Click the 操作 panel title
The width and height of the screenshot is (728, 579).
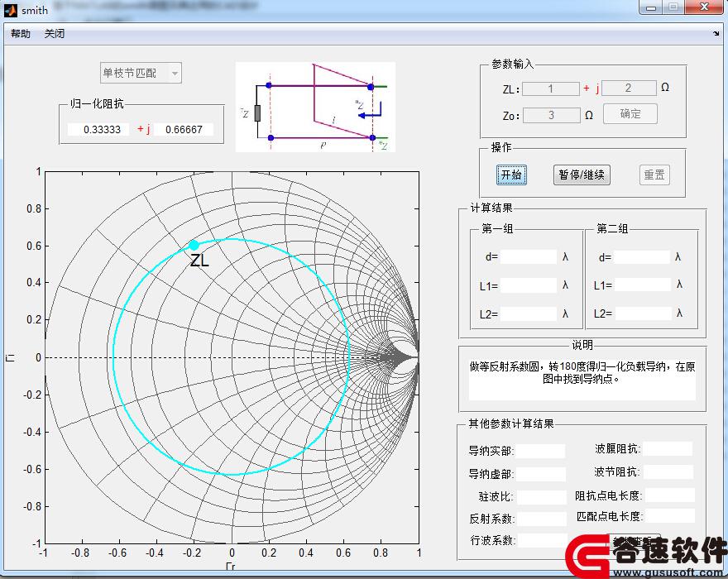(x=501, y=147)
